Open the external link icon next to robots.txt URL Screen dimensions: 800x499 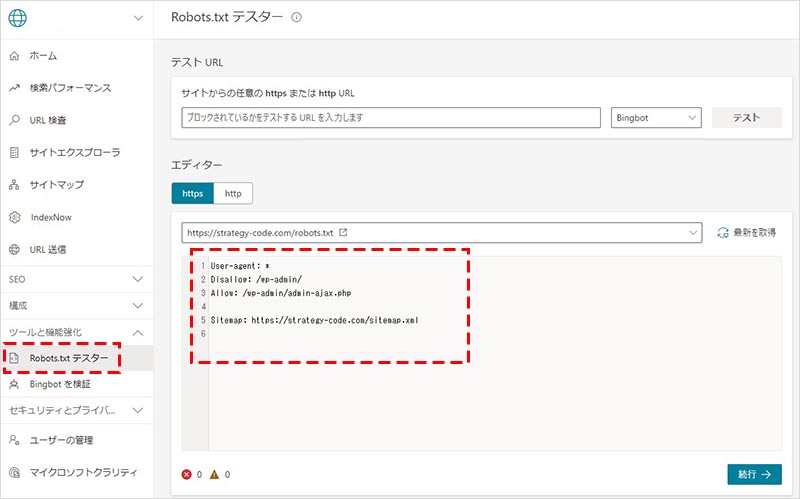click(344, 232)
